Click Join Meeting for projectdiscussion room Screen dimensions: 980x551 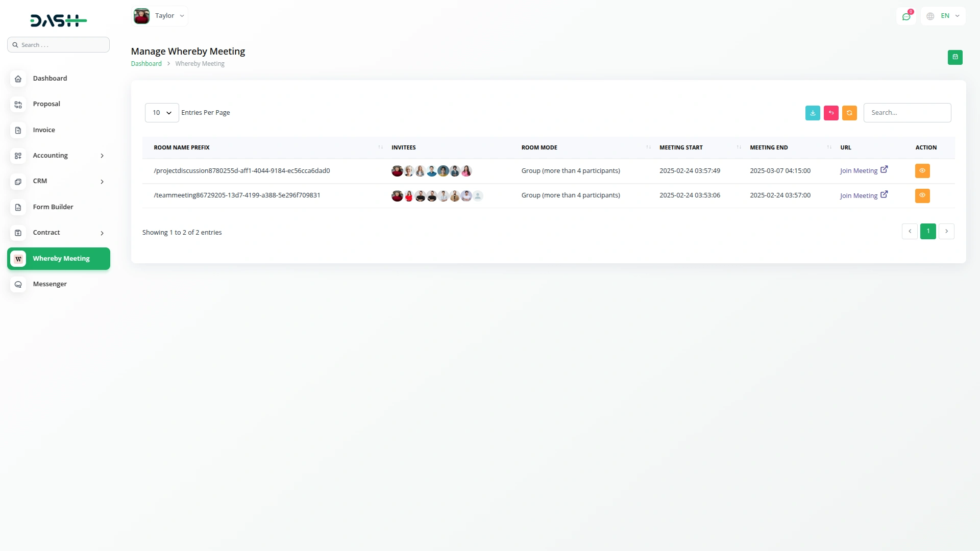(x=859, y=171)
